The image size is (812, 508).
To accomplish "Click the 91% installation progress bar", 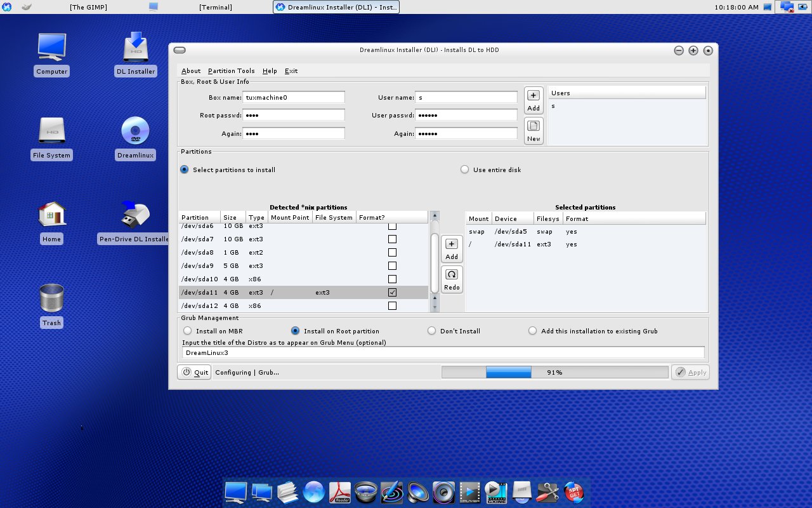I will [554, 373].
